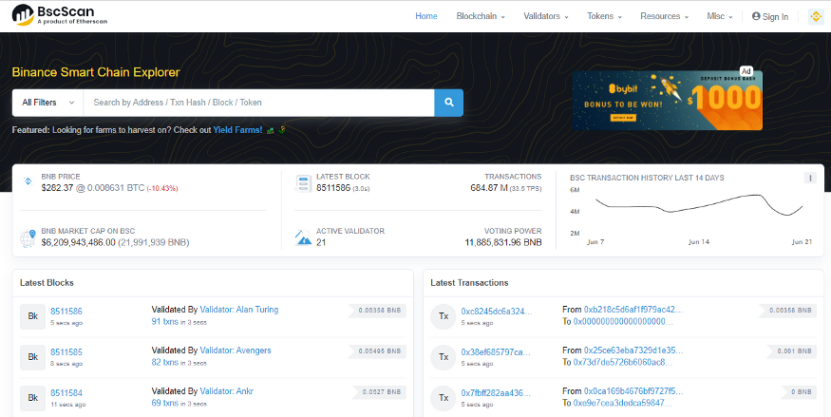This screenshot has width=831, height=417.
Task: Open the Yield Farms! featured link
Action: point(237,130)
